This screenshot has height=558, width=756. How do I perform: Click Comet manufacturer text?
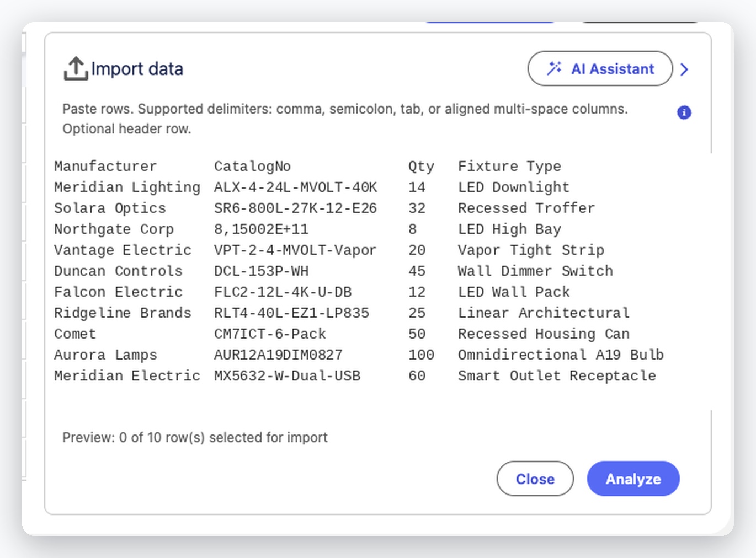tap(75, 334)
